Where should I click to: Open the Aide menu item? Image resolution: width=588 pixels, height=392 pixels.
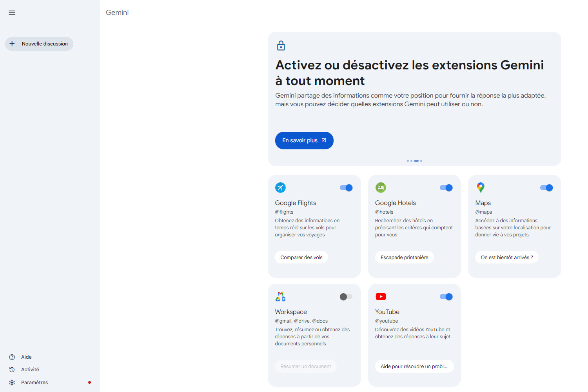click(x=26, y=357)
